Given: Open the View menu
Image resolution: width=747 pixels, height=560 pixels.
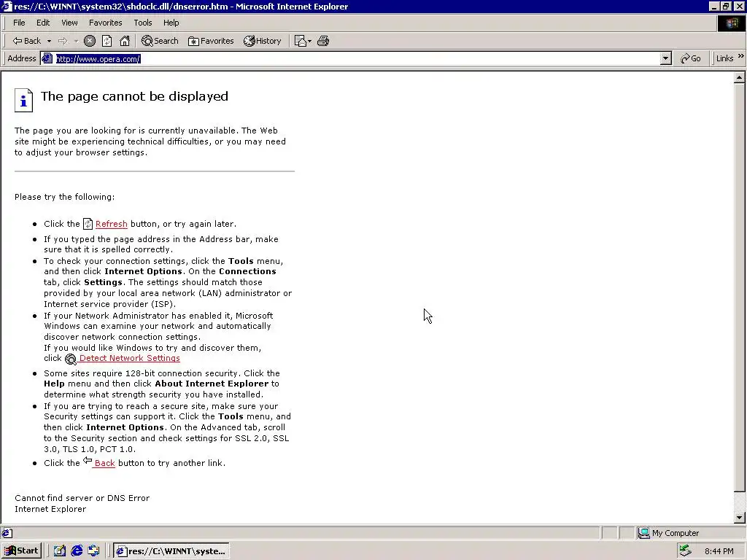Looking at the screenshot, I should 69,23.
